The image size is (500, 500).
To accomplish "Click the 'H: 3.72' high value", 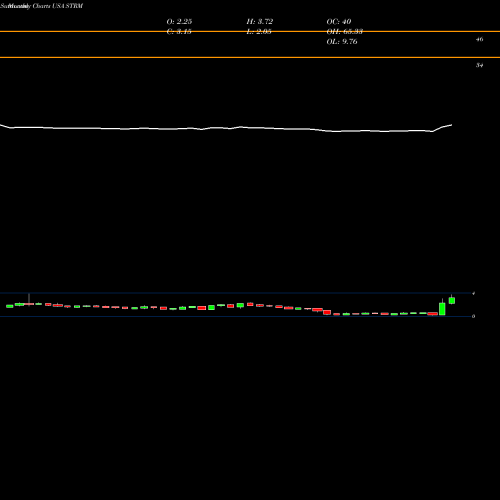I will (x=260, y=21).
